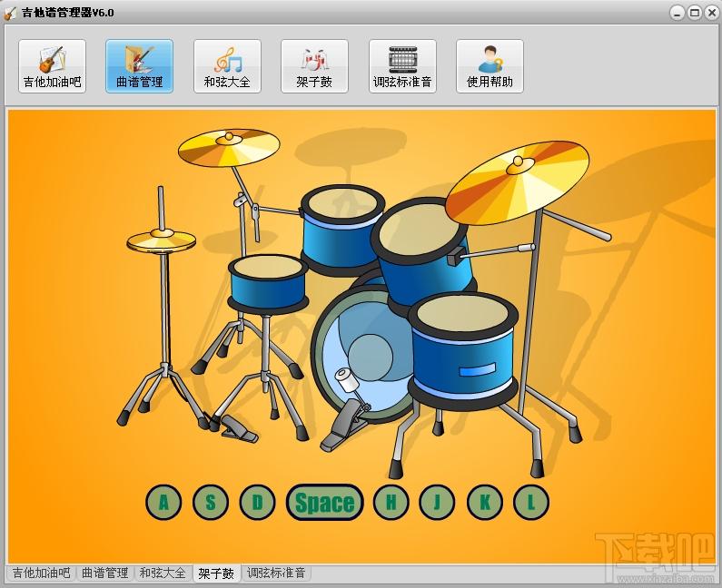
Task: Open the 调弦标准音 tuning icon
Action: [x=402, y=66]
